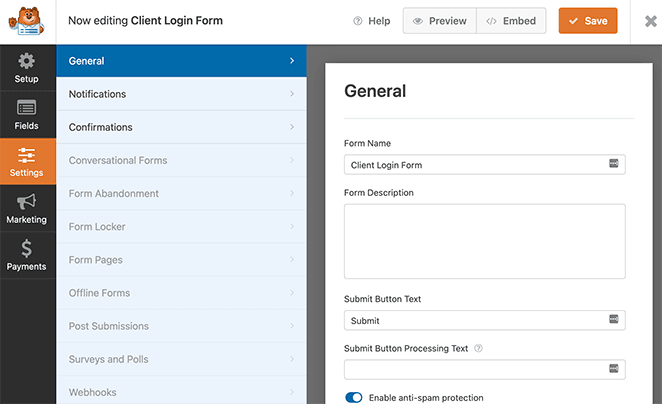Click into the Form Description textarea
Image resolution: width=662 pixels, height=404 pixels.
point(484,241)
